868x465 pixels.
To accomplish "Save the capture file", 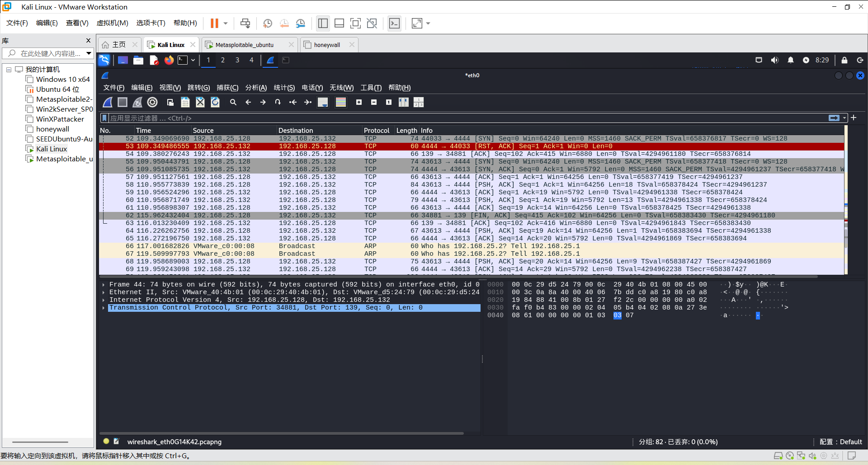I will coord(185,103).
